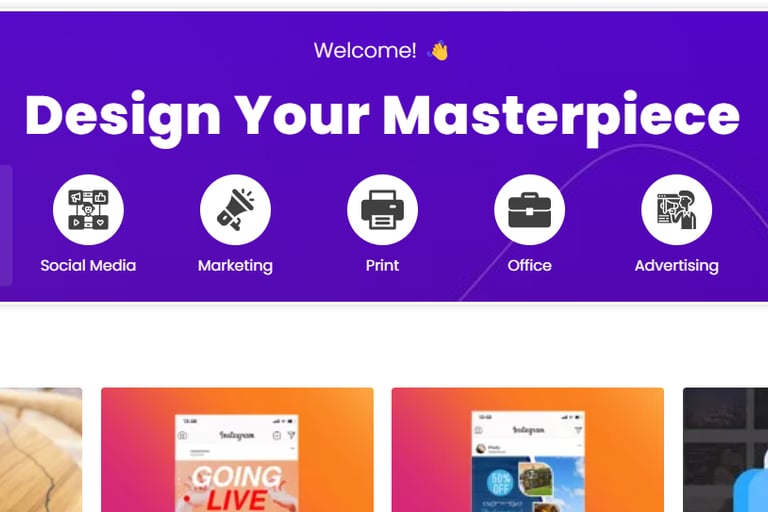Click Instagram logo in 50% Off template
The height and width of the screenshot is (512, 768).
coord(528,430)
